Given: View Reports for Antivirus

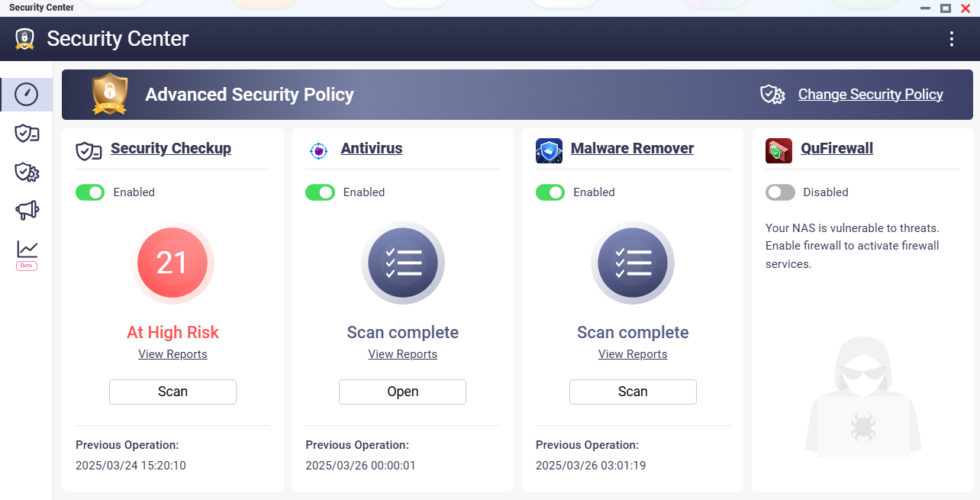Looking at the screenshot, I should click(x=402, y=354).
